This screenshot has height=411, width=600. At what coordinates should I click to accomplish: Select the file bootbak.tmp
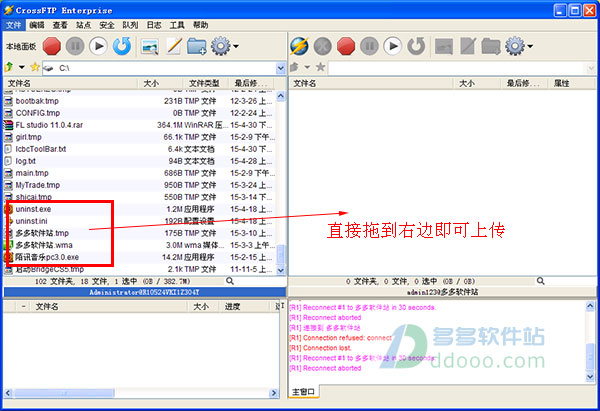pyautogui.click(x=139, y=101)
